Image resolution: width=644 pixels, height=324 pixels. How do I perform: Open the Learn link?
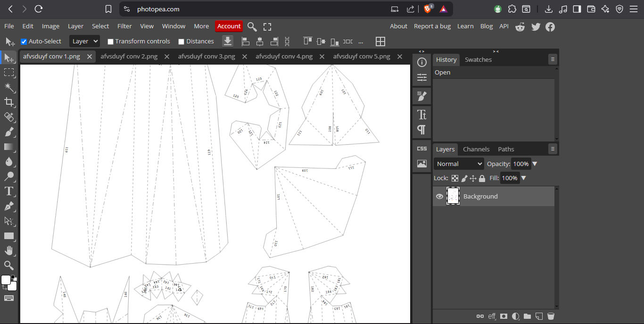pos(465,26)
